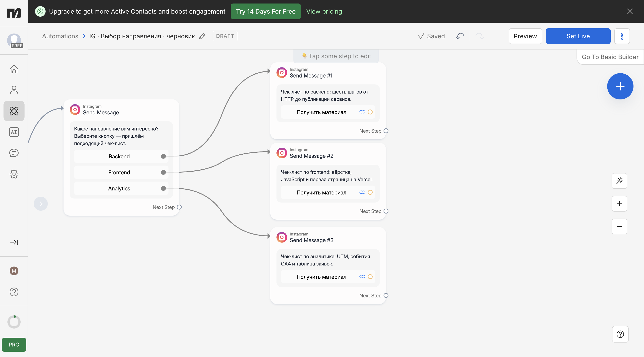Click the Preview button
This screenshot has height=357, width=644.
pyautogui.click(x=525, y=36)
